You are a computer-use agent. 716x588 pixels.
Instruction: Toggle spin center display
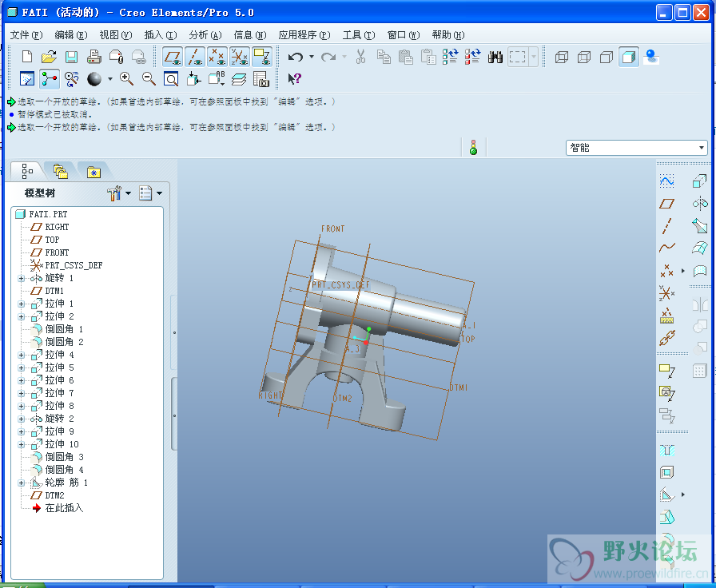tap(50, 78)
